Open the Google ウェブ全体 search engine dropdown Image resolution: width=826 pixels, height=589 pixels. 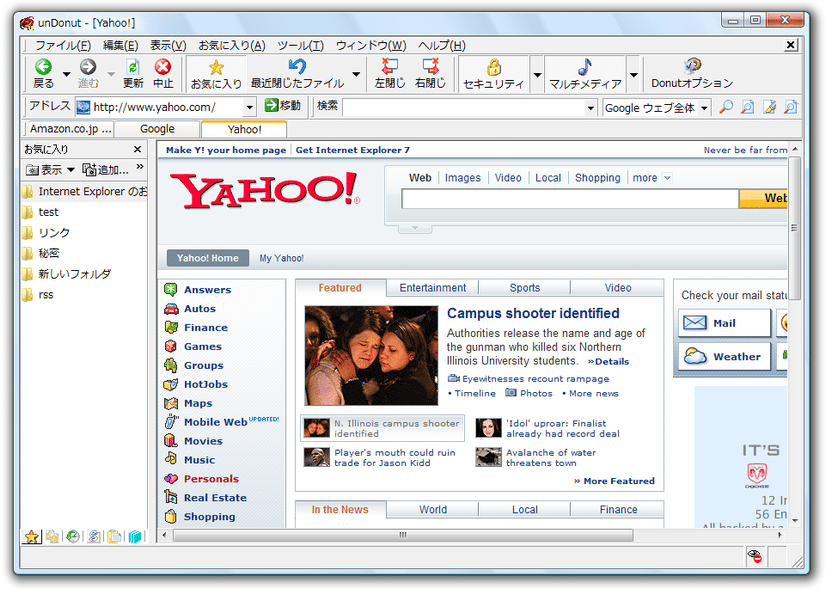tap(704, 108)
